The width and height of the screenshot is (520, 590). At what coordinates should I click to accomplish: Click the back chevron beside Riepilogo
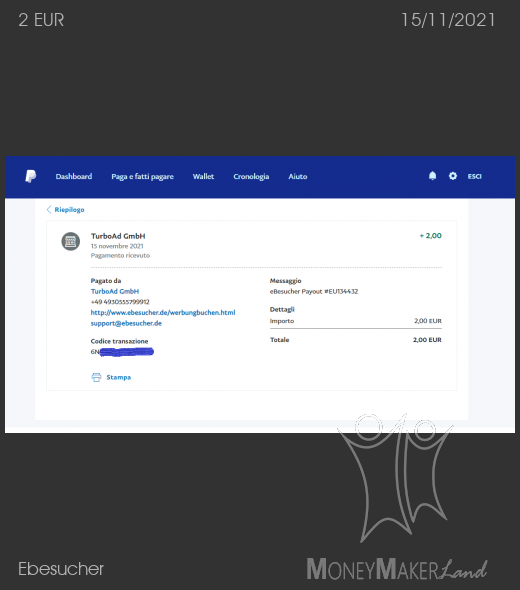click(49, 210)
